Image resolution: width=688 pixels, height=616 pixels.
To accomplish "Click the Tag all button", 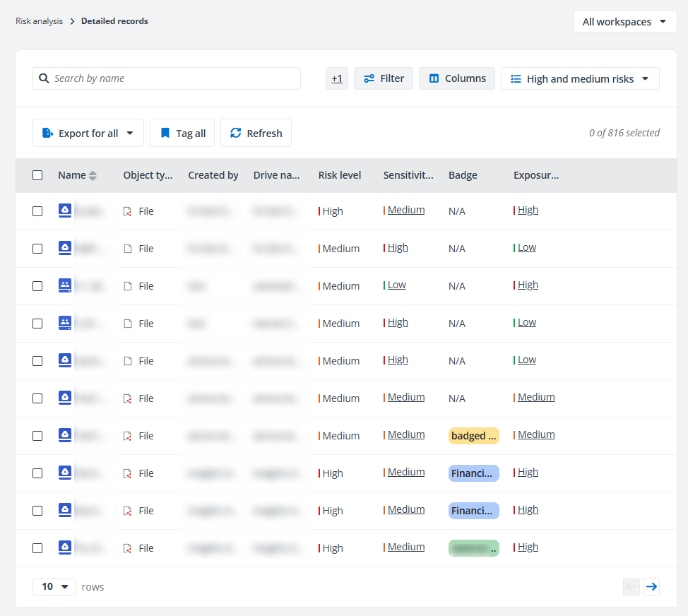I will [182, 133].
